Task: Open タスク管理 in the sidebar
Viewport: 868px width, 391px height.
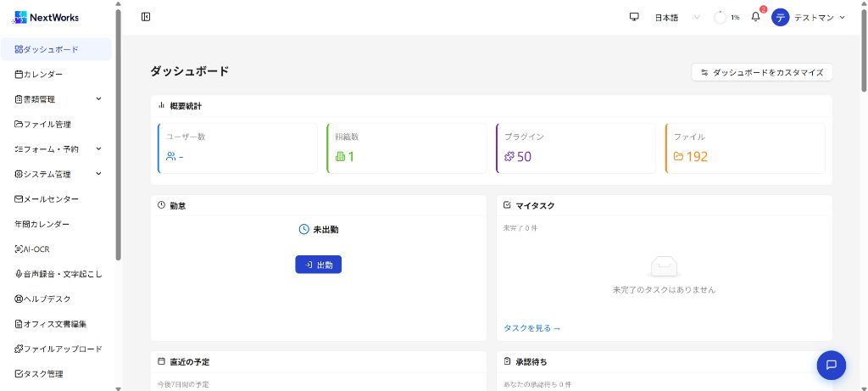Action: point(56,374)
